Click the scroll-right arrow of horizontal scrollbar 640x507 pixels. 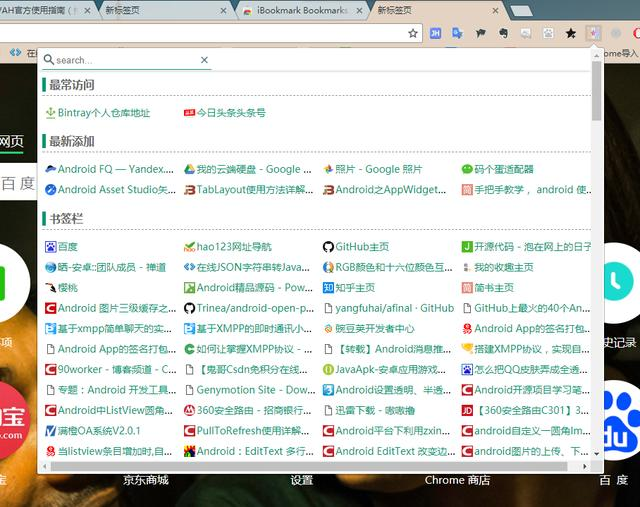click(584, 466)
